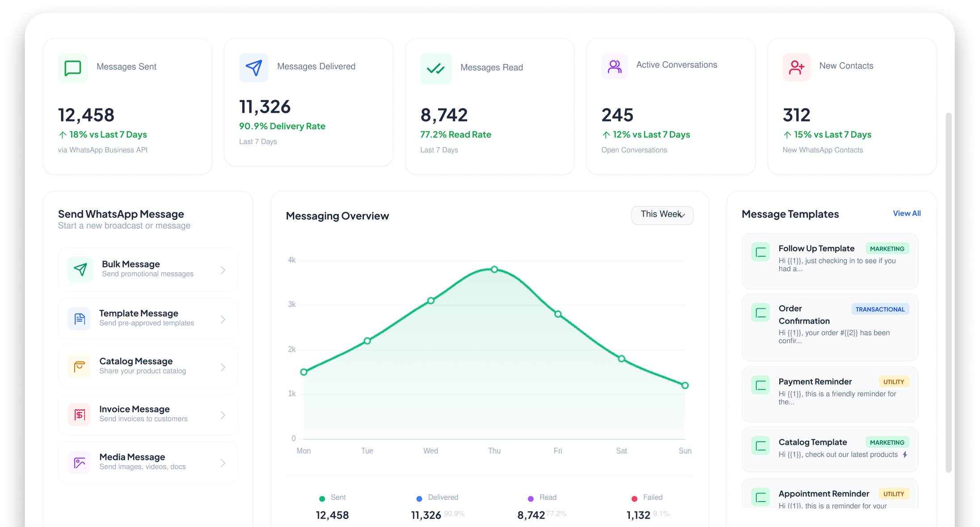Image resolution: width=980 pixels, height=527 pixels.
Task: Click the 77.2% Read Rate text
Action: (456, 135)
